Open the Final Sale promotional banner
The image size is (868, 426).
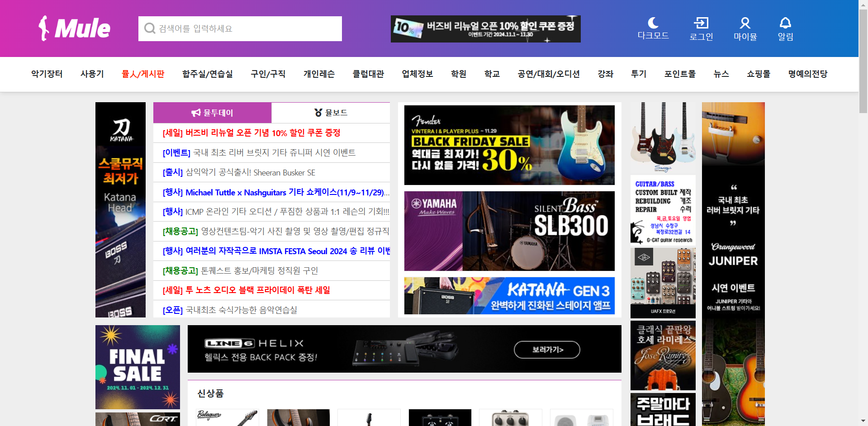138,367
